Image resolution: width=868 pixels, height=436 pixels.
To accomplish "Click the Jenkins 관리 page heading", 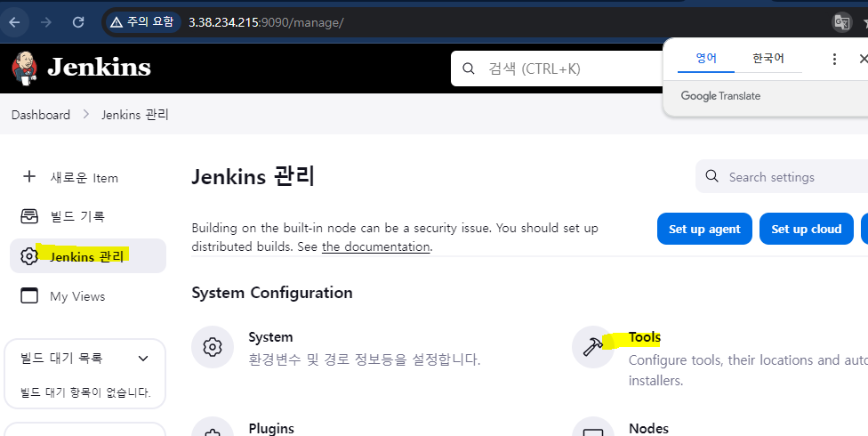I will point(253,177).
